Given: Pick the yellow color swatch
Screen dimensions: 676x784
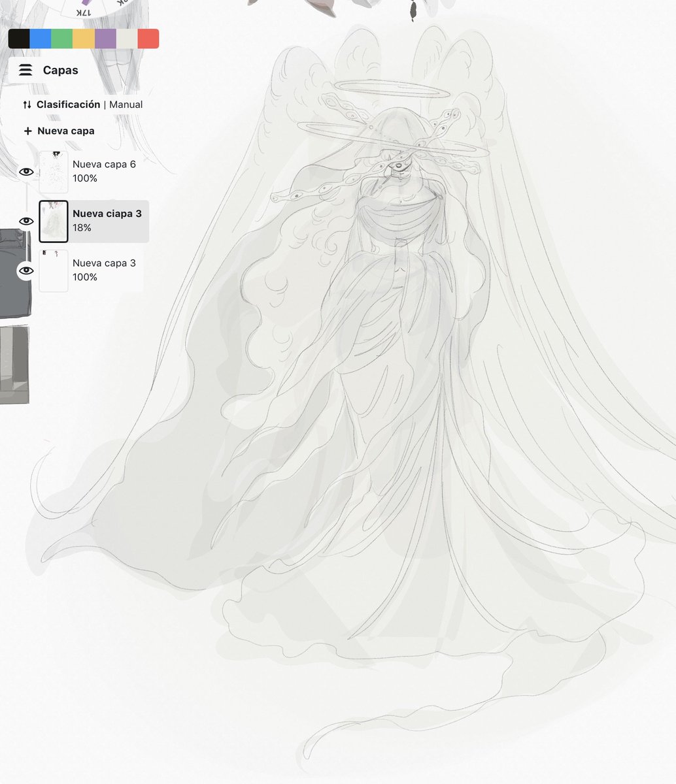Looking at the screenshot, I should coord(84,39).
